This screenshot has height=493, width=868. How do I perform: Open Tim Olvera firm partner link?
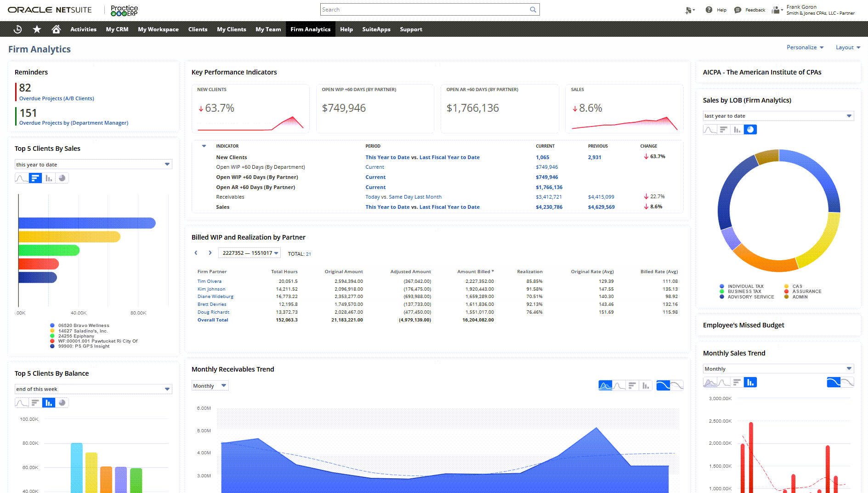pyautogui.click(x=209, y=281)
